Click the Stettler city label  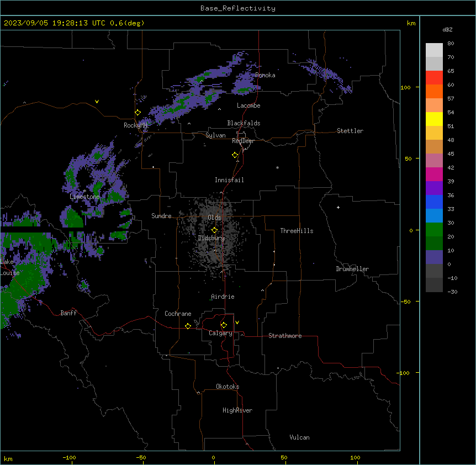coord(350,131)
